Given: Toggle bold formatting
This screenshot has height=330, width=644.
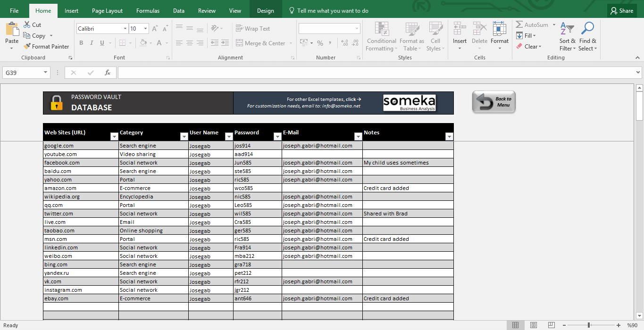Looking at the screenshot, I should [81, 42].
